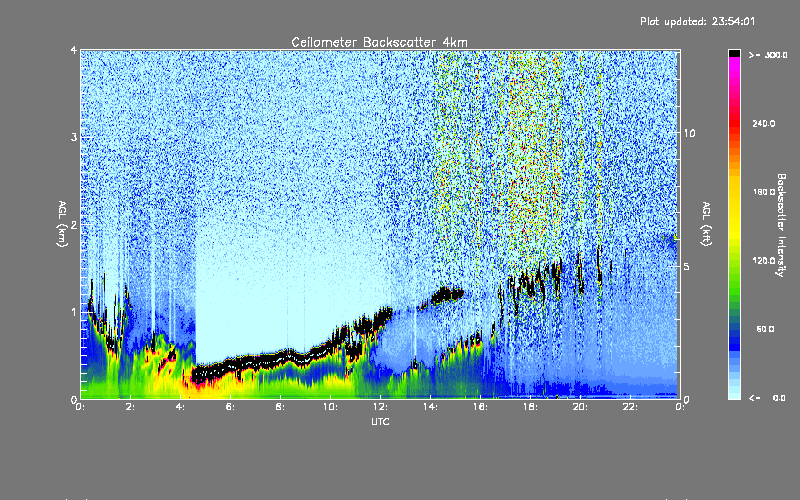Click the '240.0' colorbar tick label

[764, 123]
